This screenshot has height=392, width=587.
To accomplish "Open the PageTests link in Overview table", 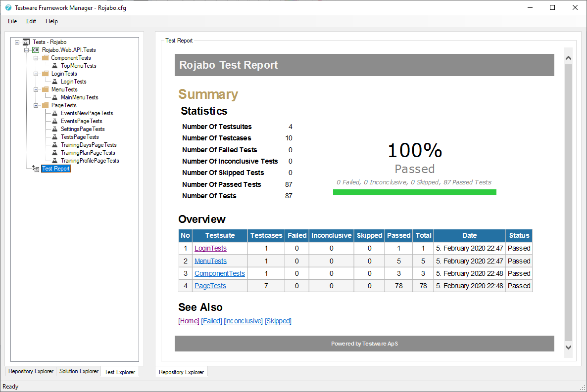I will pyautogui.click(x=210, y=286).
